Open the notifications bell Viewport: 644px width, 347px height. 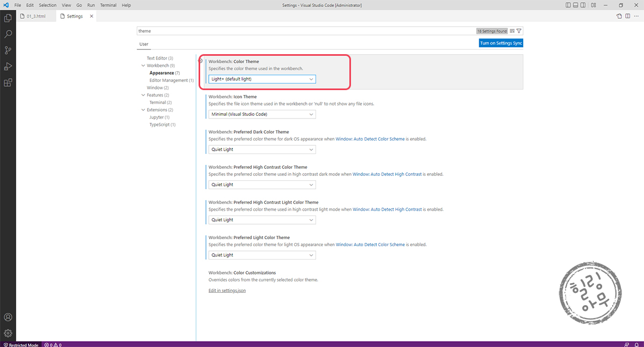tap(637, 345)
